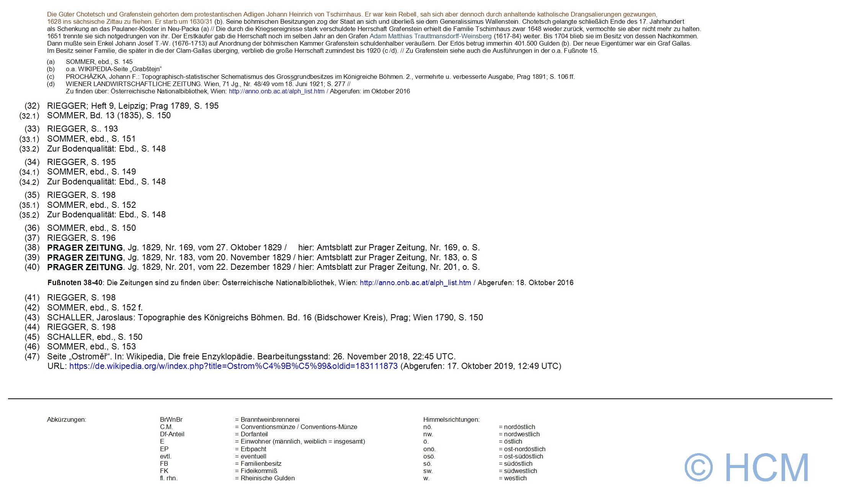Image resolution: width=844 pixels, height=504 pixels.
Task: Click the SCHALLER, Jaroslaus Topographie entry
Action: pyautogui.click(x=265, y=318)
